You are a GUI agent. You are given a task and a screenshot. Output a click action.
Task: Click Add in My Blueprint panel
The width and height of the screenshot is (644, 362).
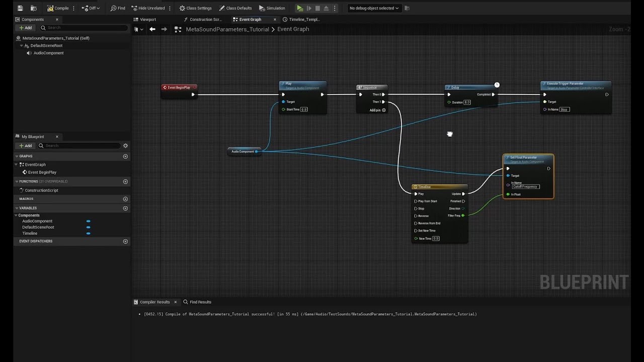click(25, 146)
